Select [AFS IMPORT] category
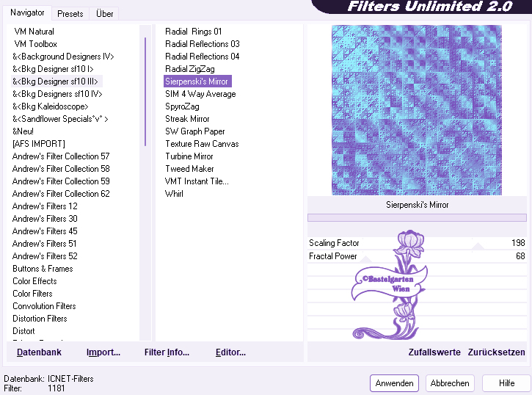Screen dimensions: 532x395 click(39, 144)
